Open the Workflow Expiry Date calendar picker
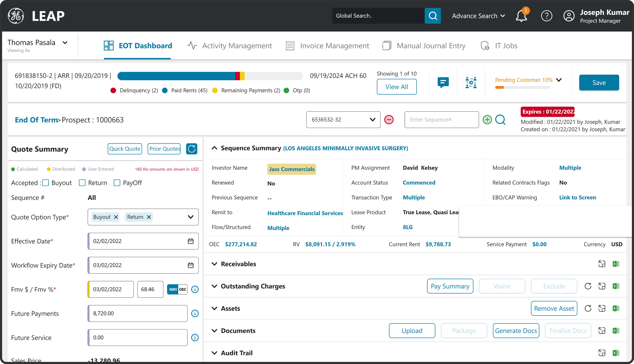The height and width of the screenshot is (364, 634). click(190, 265)
